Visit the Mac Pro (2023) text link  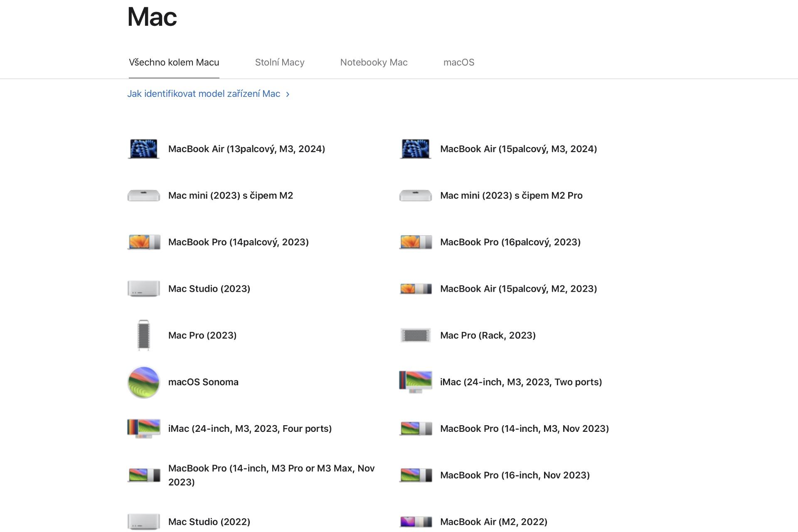202,335
